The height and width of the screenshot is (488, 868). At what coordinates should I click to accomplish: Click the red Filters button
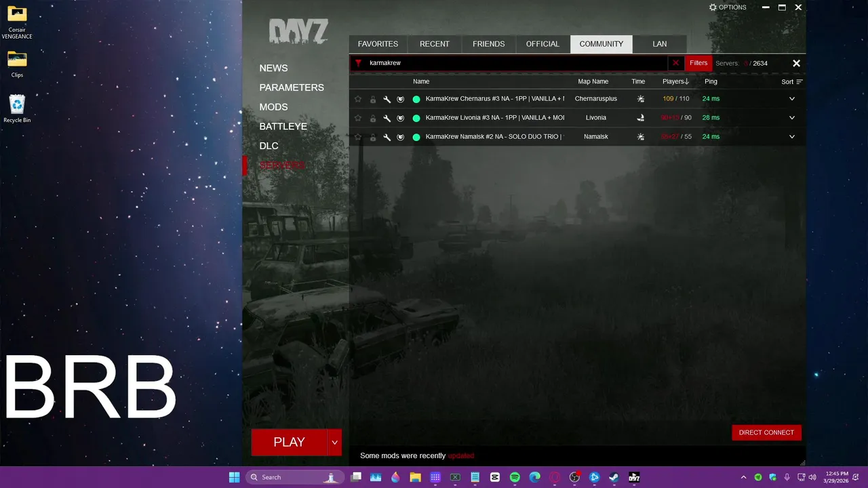point(698,63)
